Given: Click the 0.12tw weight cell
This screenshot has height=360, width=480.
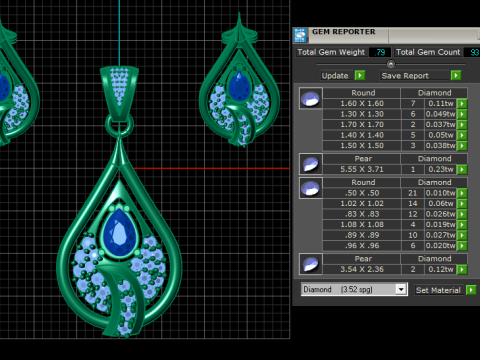Looking at the screenshot, I should (440, 269).
